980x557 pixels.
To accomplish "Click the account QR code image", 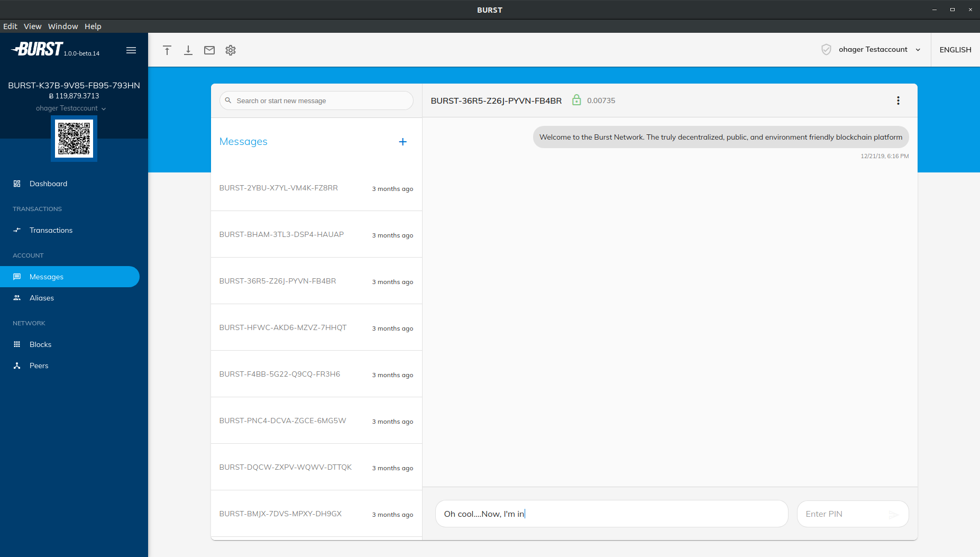I will point(74,139).
